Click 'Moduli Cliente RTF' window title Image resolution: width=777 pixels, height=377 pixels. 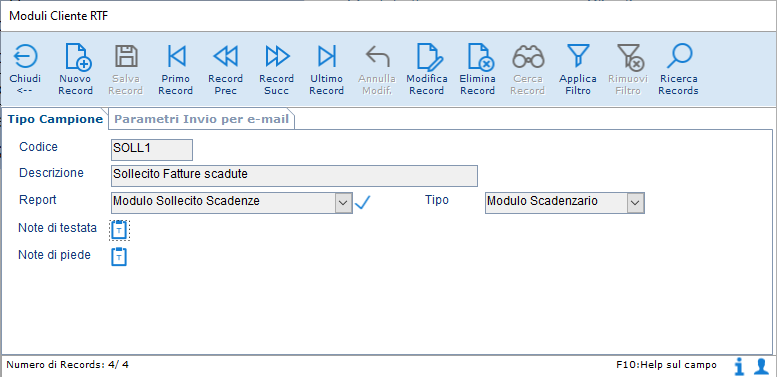click(x=59, y=16)
